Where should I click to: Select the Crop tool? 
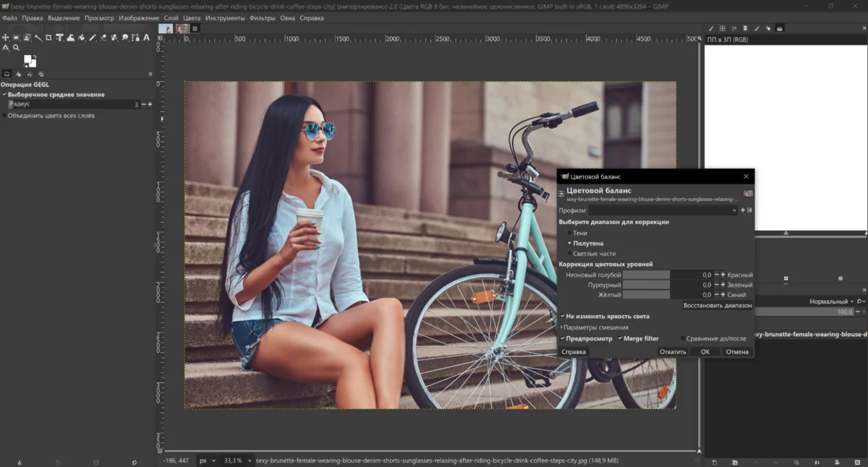[x=49, y=38]
